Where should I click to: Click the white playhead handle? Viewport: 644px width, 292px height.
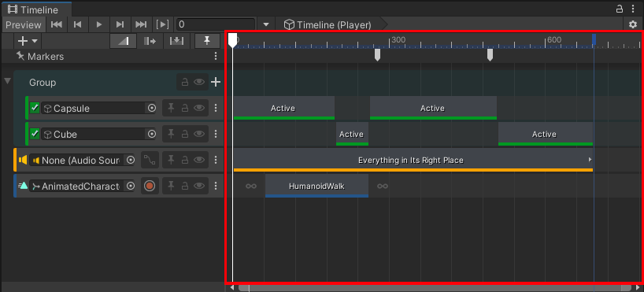pos(233,40)
